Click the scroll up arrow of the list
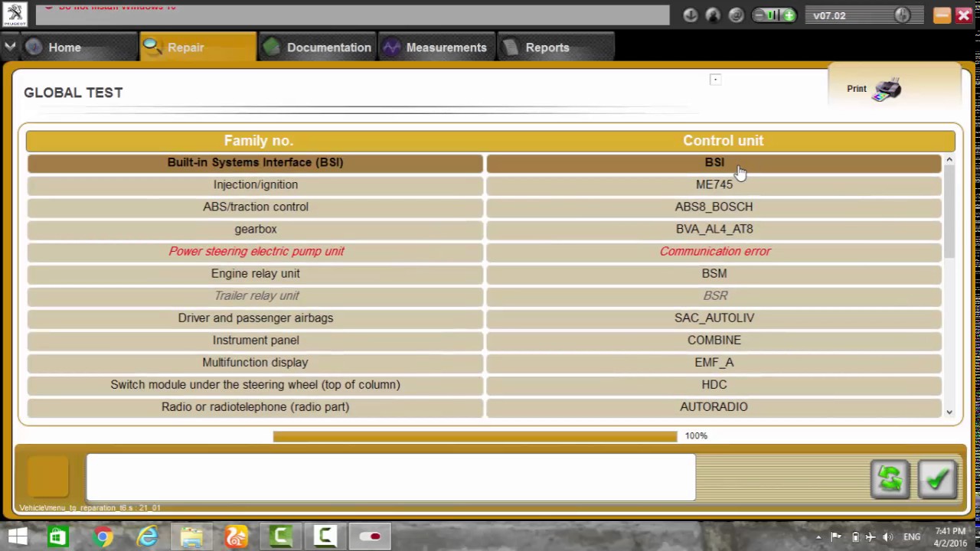980x551 pixels. coord(949,160)
